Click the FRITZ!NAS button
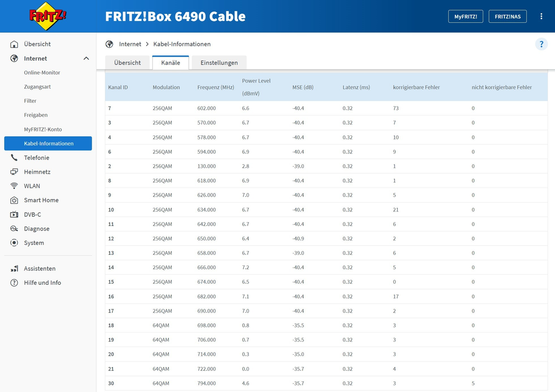 [508, 16]
